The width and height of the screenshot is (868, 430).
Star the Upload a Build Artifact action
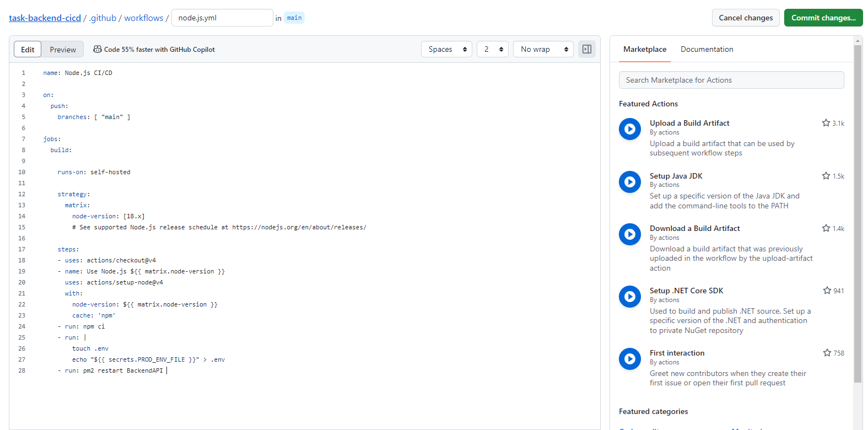(x=826, y=123)
